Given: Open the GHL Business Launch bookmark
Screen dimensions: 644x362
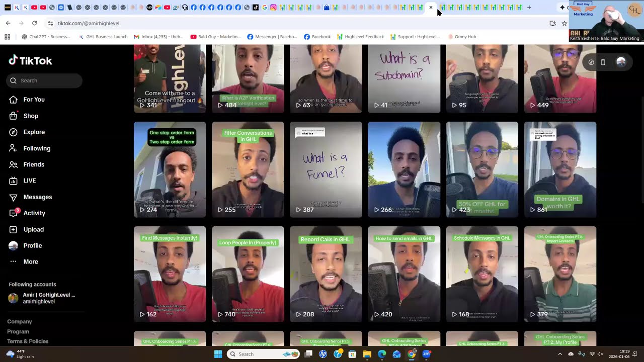Looking at the screenshot, I should point(103,37).
